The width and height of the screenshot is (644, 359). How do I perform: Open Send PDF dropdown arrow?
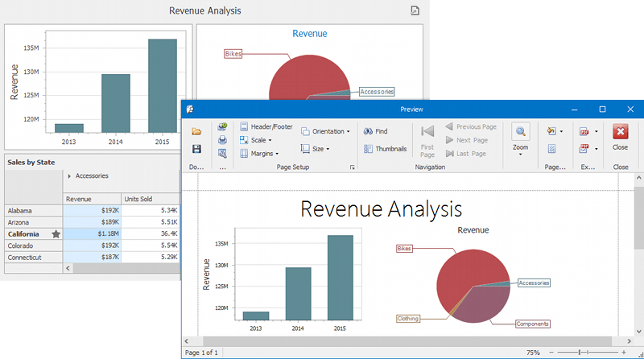pos(597,149)
